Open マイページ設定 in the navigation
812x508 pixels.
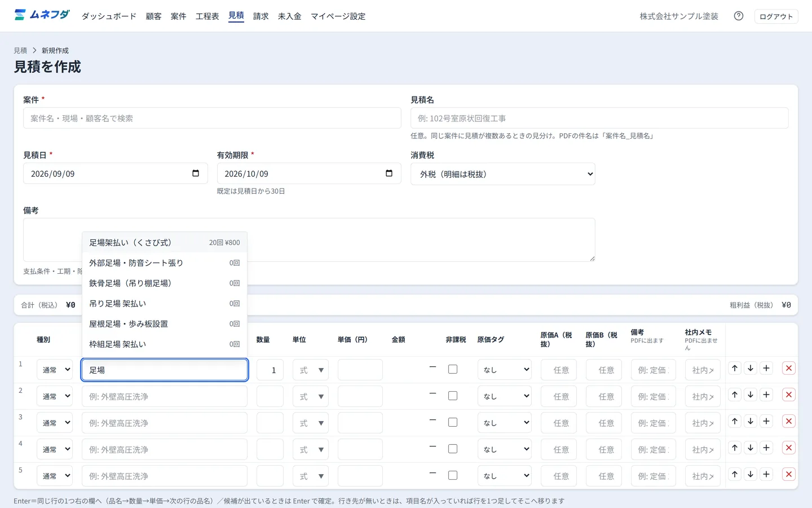coord(338,16)
